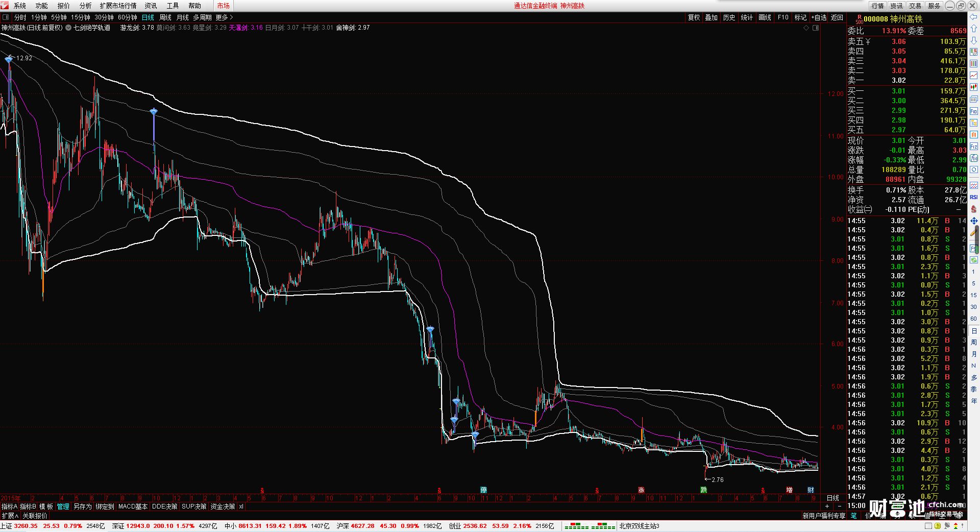Viewport: 980px width, 532px height.
Task: Click the RSI indicator icon in sidebar
Action: pos(974,197)
